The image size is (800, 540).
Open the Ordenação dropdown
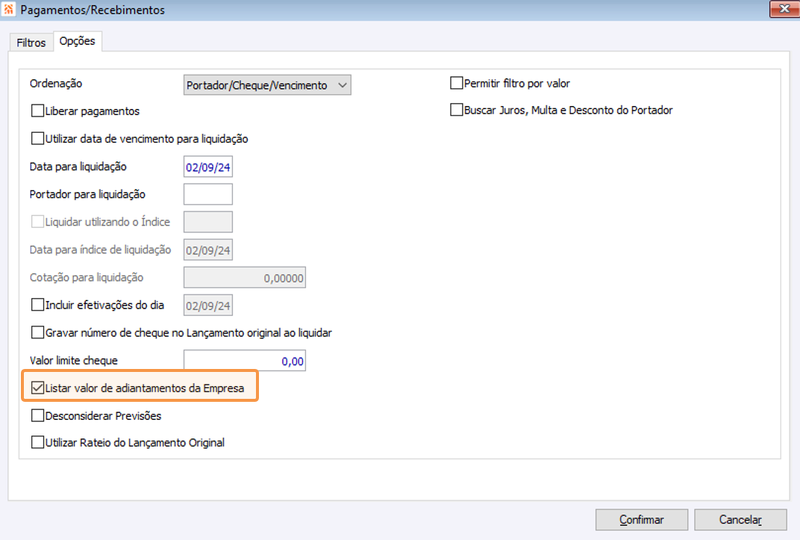(x=267, y=85)
